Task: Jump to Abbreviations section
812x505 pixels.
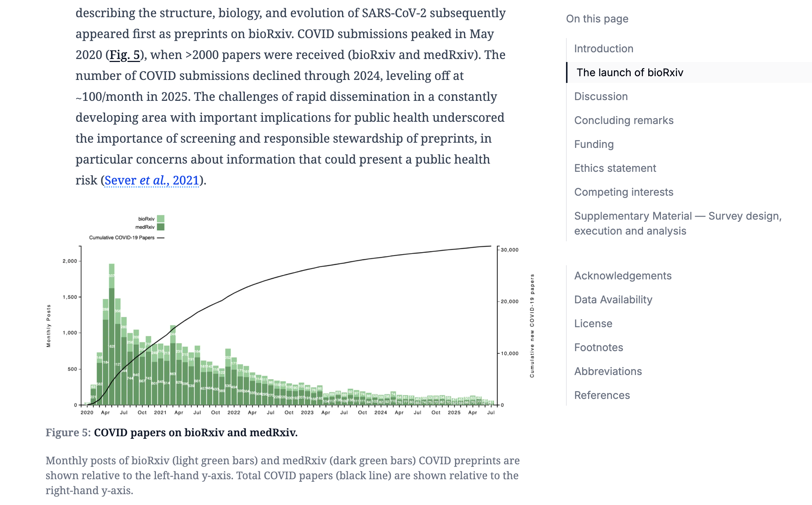Action: 608,371
